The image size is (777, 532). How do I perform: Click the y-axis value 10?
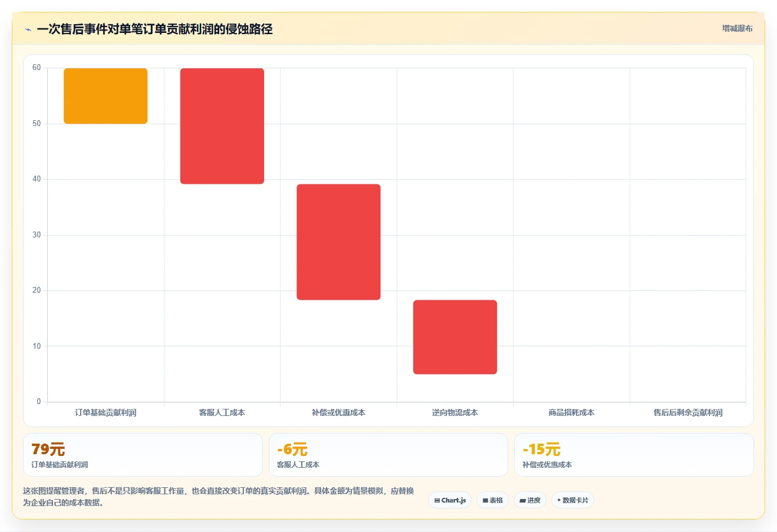pos(37,346)
